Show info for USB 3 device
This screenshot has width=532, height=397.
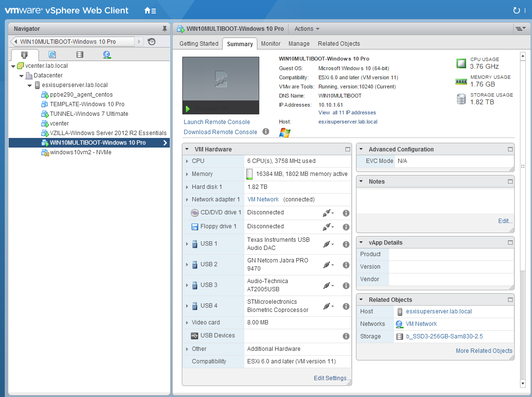click(346, 285)
